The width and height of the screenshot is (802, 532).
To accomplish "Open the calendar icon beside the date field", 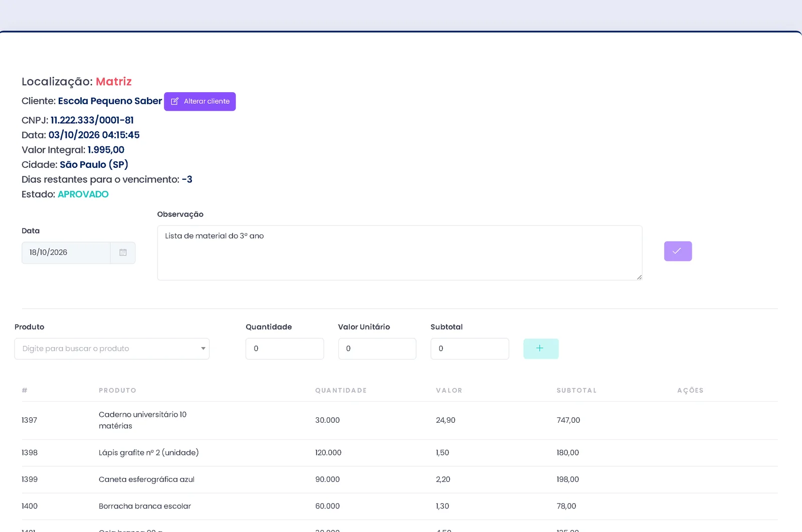I will click(123, 252).
